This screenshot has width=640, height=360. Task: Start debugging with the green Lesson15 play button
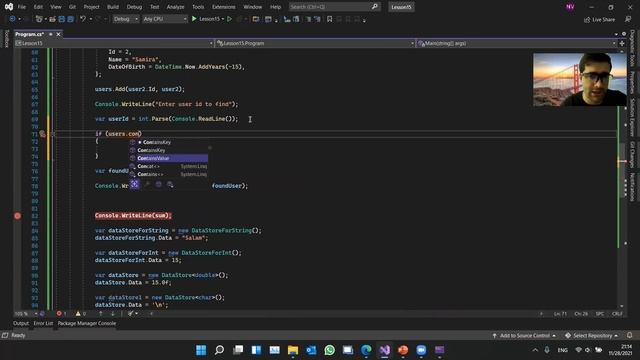(194, 19)
